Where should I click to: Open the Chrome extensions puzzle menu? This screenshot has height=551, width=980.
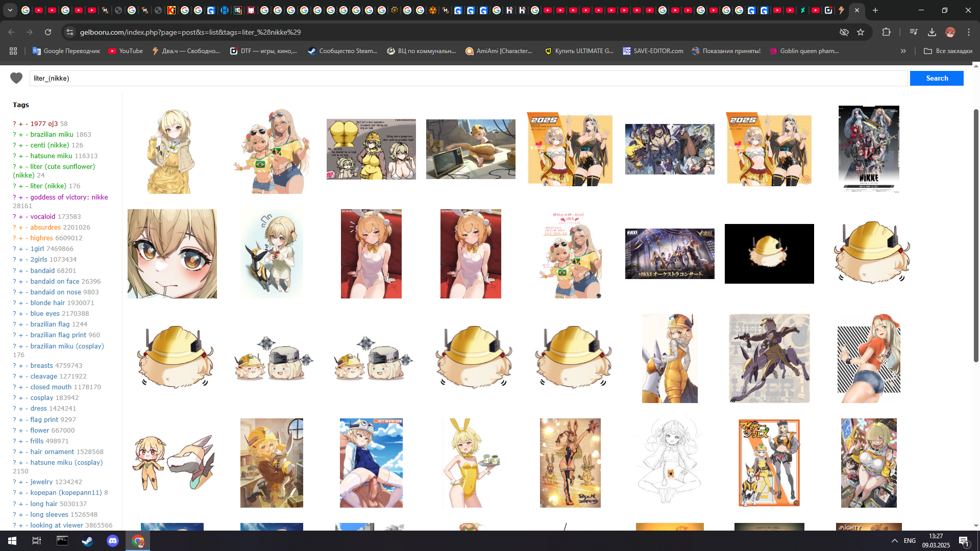(x=887, y=32)
